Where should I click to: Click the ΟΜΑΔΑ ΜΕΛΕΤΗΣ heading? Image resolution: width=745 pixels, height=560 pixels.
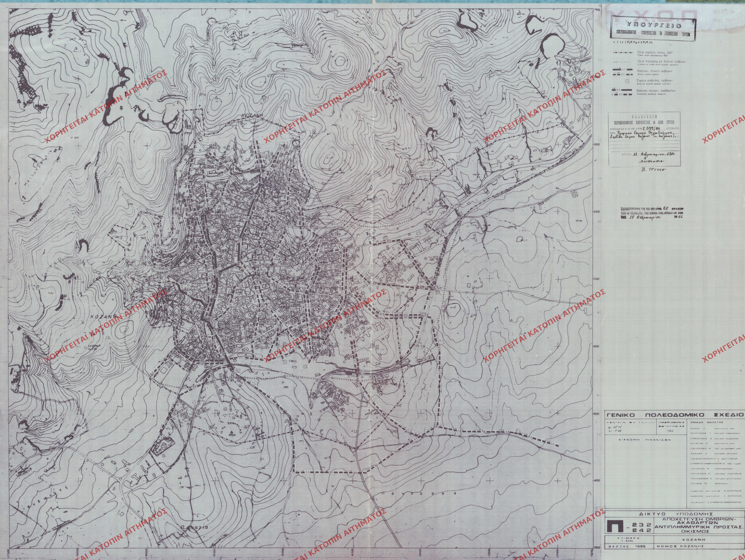coord(707,423)
